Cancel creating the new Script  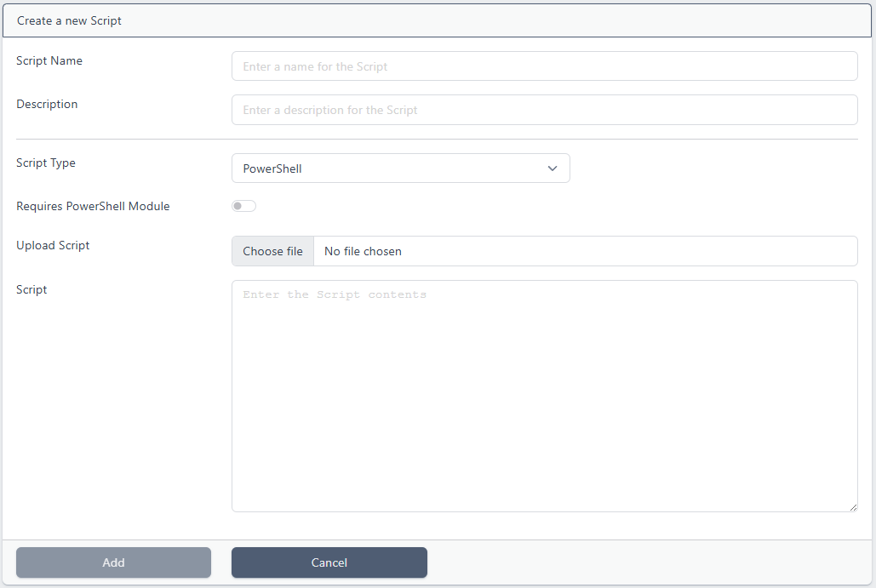coord(329,562)
